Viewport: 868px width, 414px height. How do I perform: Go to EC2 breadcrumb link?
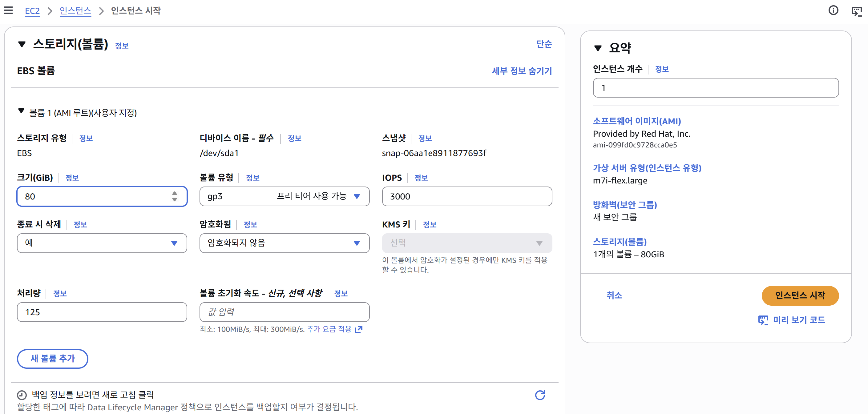click(32, 11)
